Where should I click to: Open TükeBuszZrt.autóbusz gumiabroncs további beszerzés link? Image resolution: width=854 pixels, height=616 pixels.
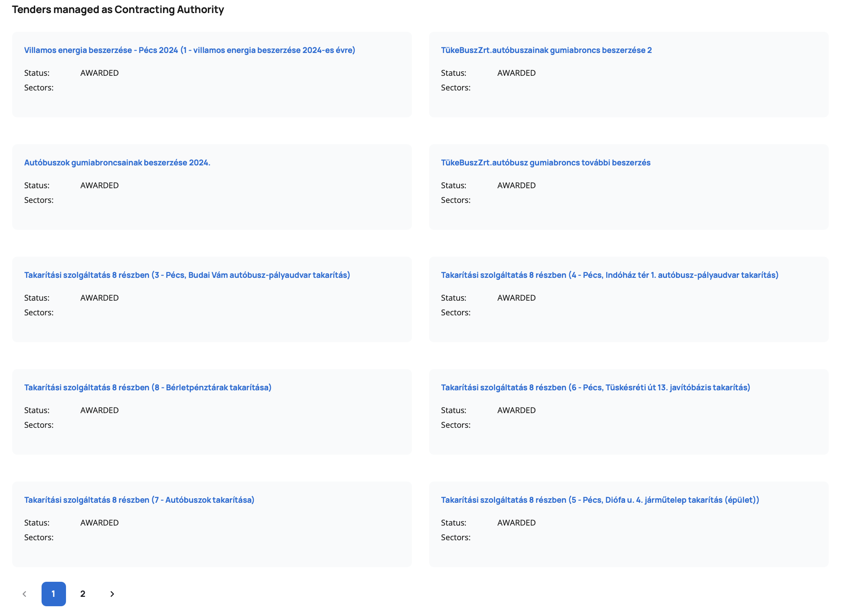[x=545, y=163]
